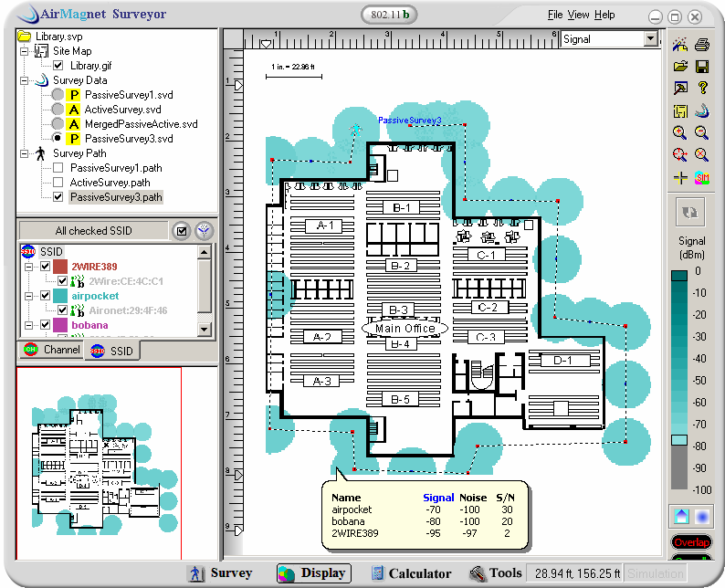Image resolution: width=725 pixels, height=588 pixels.
Task: Click the check-all SSID round button
Action: click(182, 231)
